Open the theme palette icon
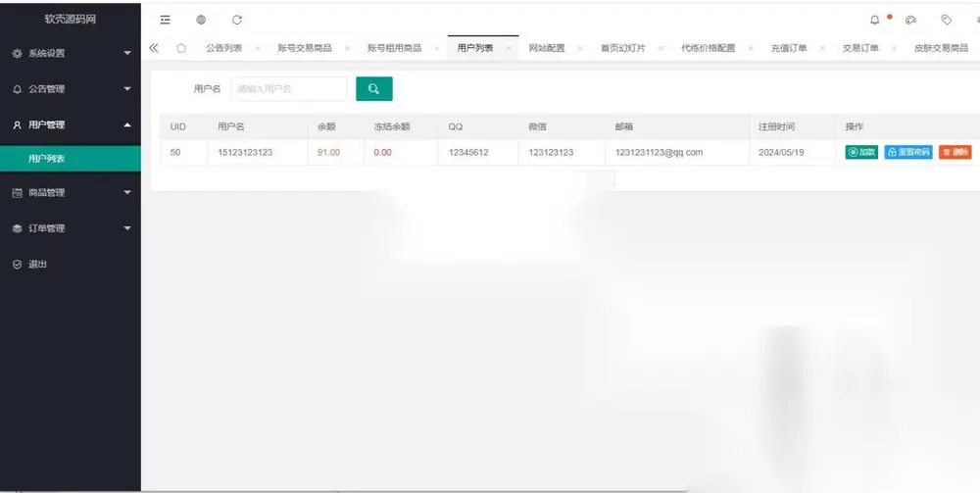 point(910,20)
